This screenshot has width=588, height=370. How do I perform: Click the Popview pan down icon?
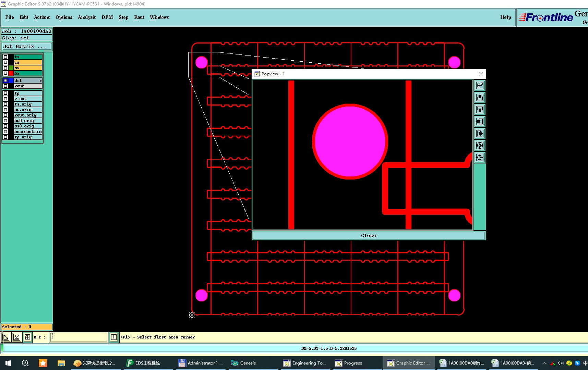480,110
